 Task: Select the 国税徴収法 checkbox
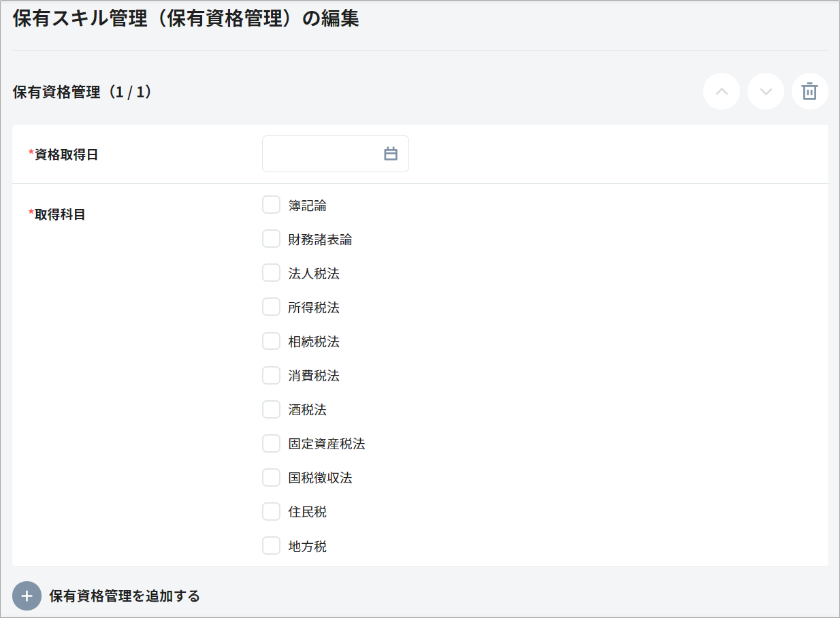(x=271, y=477)
